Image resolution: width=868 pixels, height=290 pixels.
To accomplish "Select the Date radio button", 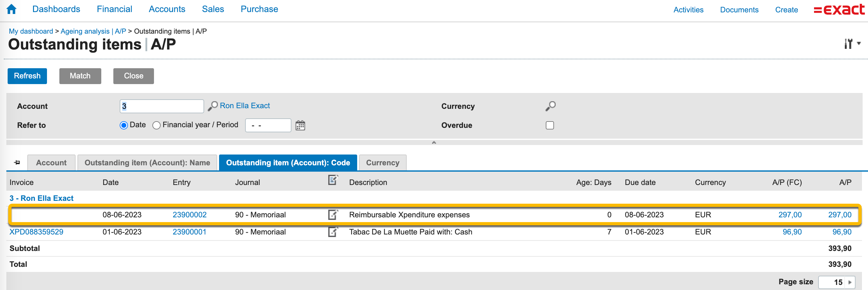I will coord(124,125).
